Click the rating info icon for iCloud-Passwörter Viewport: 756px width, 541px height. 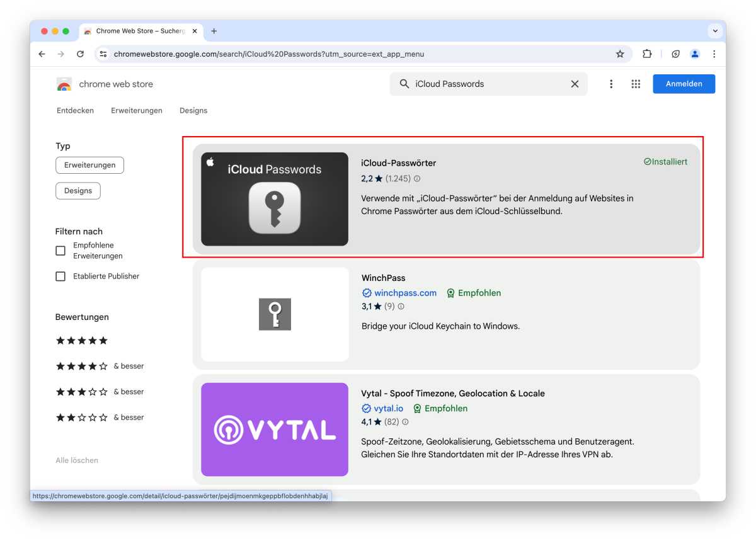tap(417, 179)
